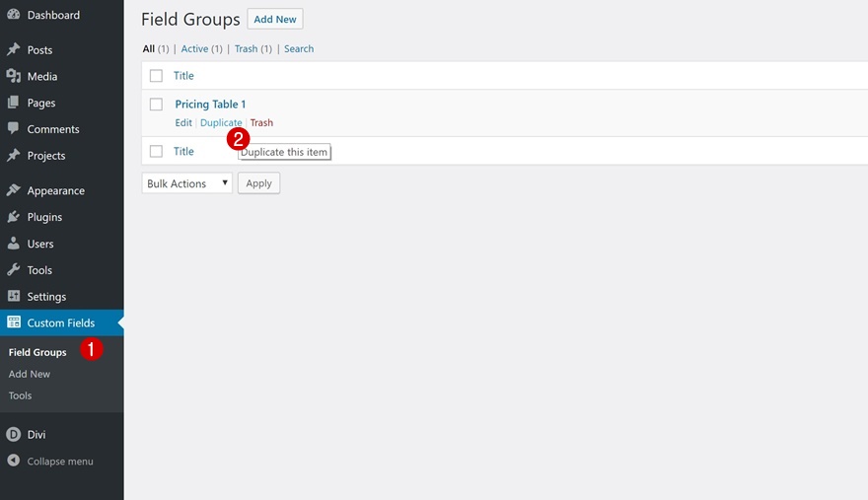Click the Posts pushpin icon

(13, 49)
